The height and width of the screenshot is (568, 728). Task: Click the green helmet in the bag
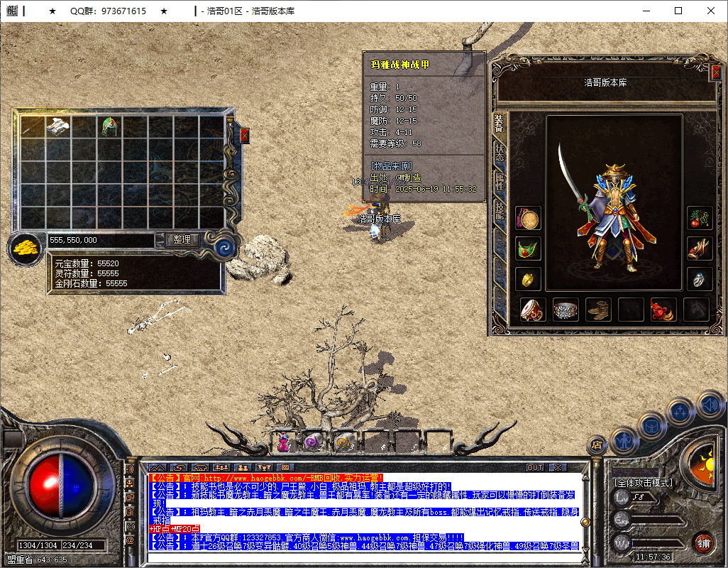click(109, 127)
